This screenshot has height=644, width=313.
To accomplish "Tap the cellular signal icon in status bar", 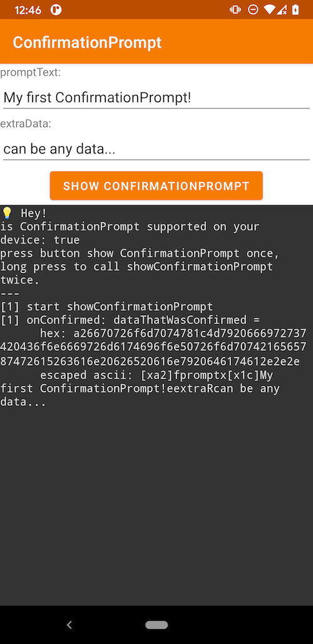I will pos(282,9).
